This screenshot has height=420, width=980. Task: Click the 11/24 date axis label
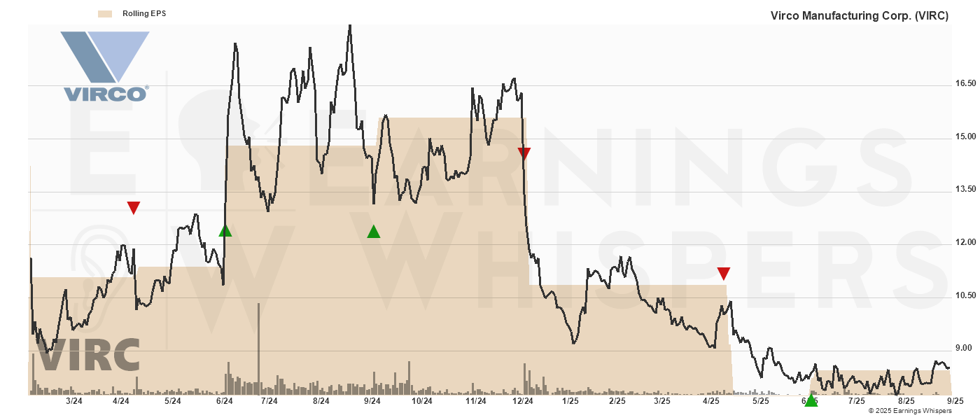pos(476,401)
